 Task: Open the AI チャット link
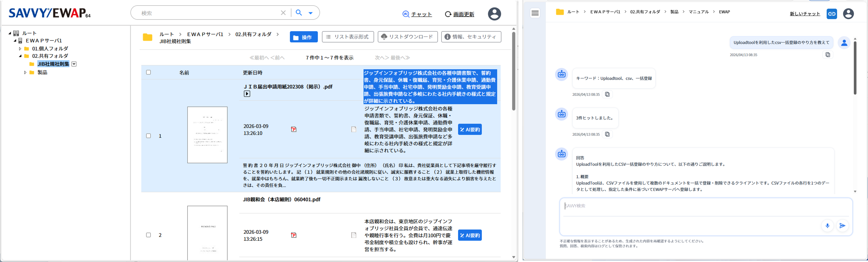[x=417, y=14]
